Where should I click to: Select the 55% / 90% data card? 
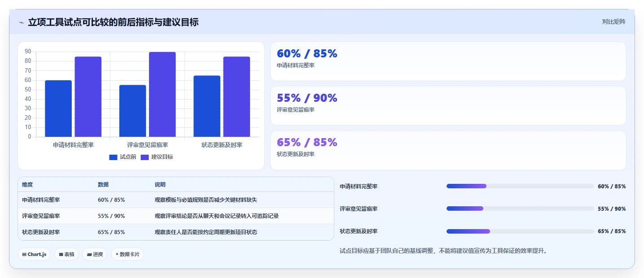click(x=448, y=105)
